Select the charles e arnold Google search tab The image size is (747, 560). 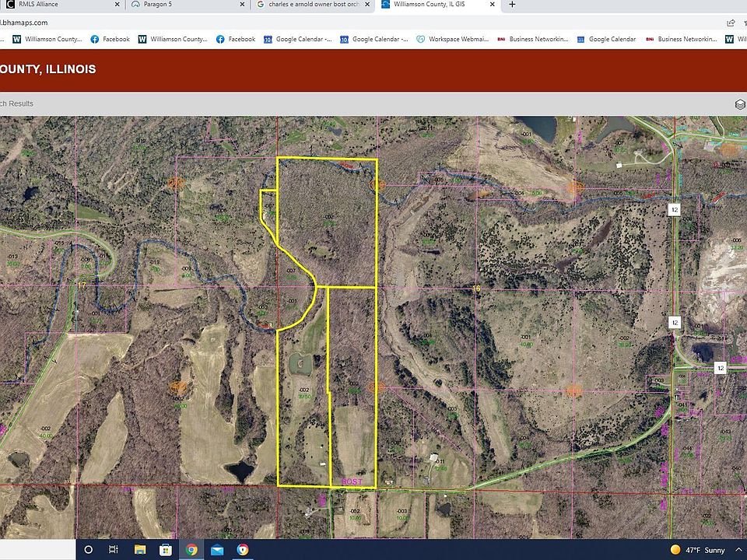pyautogui.click(x=311, y=5)
